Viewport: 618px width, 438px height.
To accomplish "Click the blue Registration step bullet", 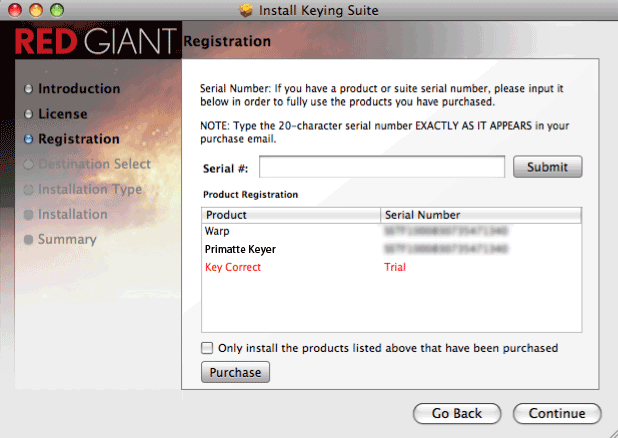I will pyautogui.click(x=28, y=139).
